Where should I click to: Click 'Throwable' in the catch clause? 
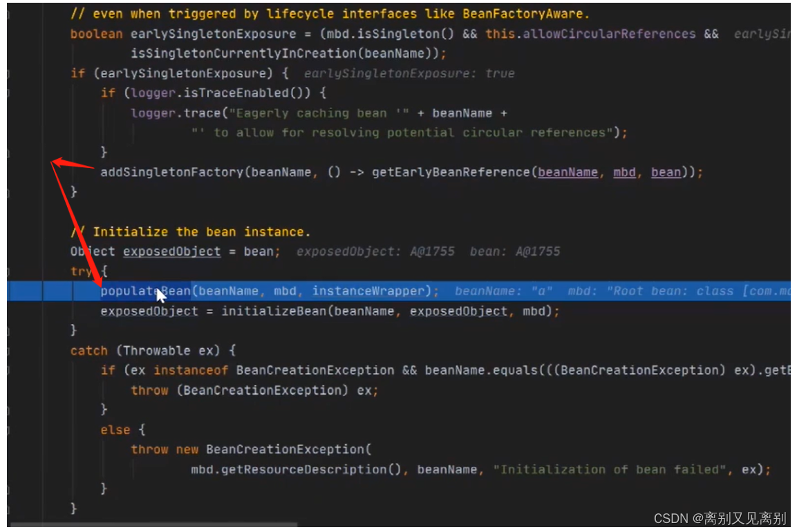tap(156, 350)
